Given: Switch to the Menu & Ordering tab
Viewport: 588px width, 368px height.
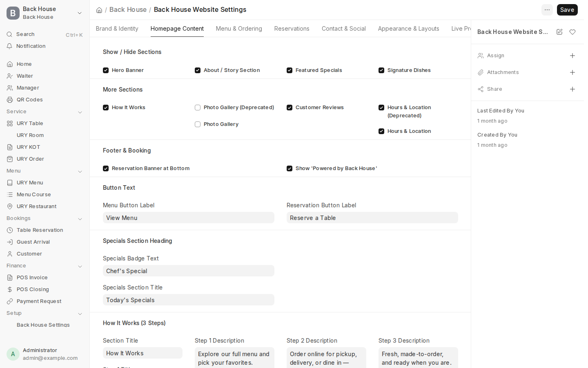Looking at the screenshot, I should click(x=239, y=29).
